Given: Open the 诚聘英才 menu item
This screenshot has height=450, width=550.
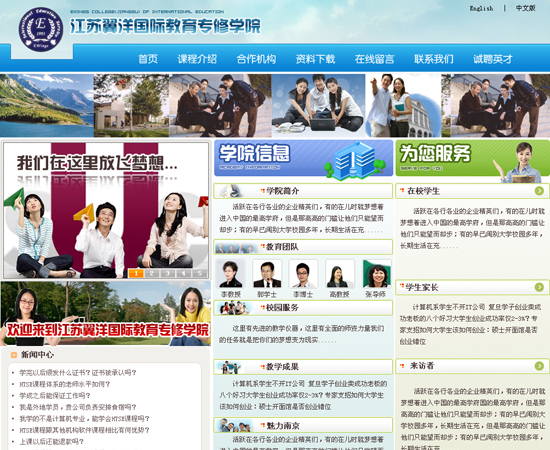Looking at the screenshot, I should [x=493, y=59].
